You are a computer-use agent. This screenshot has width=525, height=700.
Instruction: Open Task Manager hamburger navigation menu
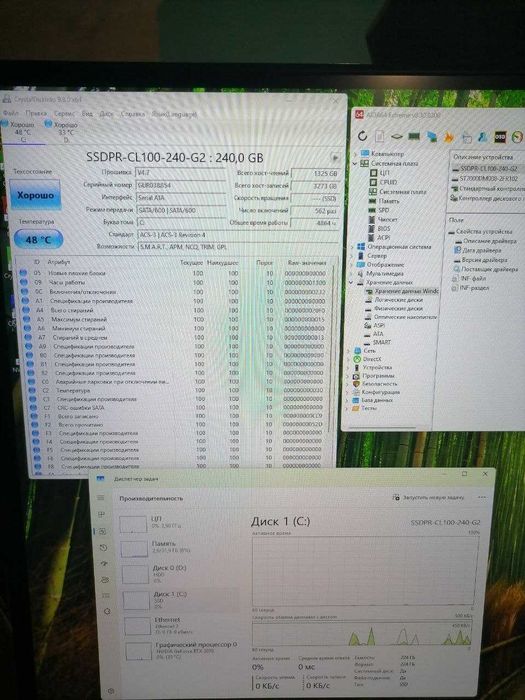(101, 497)
